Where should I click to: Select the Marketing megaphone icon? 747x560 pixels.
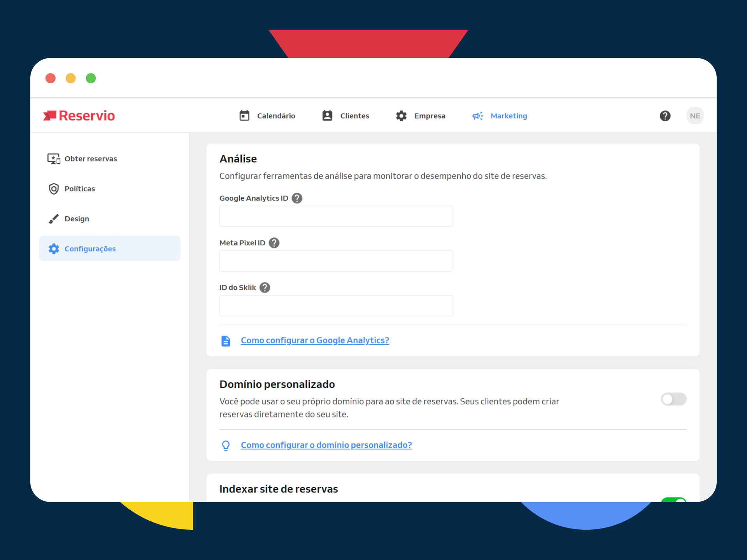[478, 116]
